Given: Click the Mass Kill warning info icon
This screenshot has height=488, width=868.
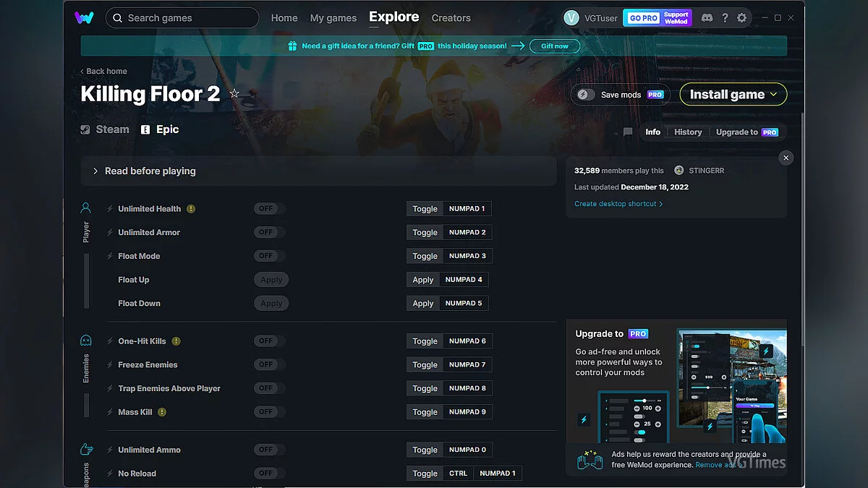Looking at the screenshot, I should [x=162, y=412].
